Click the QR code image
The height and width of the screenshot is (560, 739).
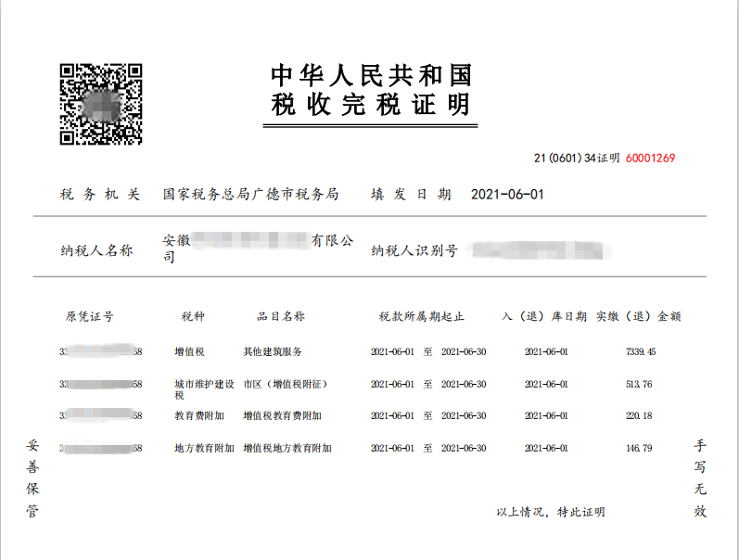point(101,104)
